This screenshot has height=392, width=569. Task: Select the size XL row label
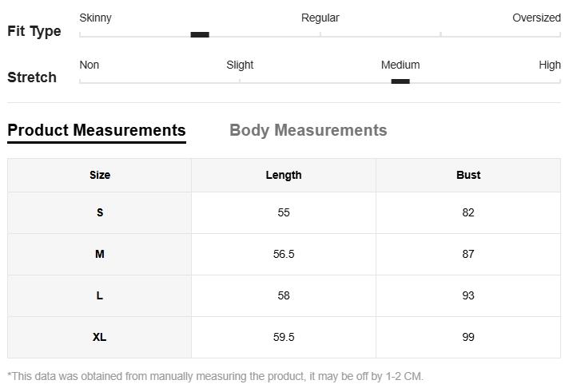click(x=100, y=337)
